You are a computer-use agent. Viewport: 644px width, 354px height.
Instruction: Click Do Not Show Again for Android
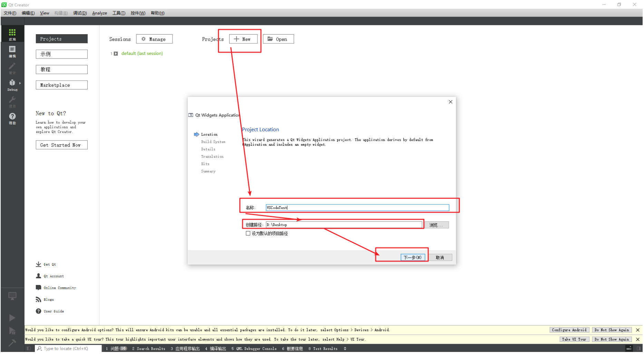pos(612,330)
